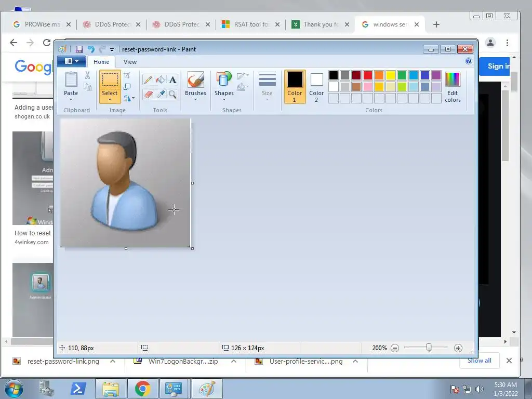The width and height of the screenshot is (532, 399).
Task: Switch to first DDoS Protection Chrome tab
Action: [x=111, y=24]
